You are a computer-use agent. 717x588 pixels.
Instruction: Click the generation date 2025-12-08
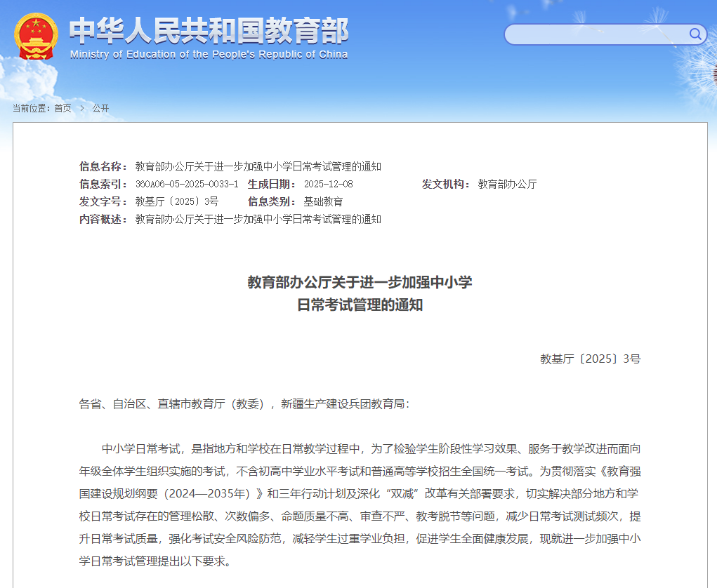pos(328,184)
